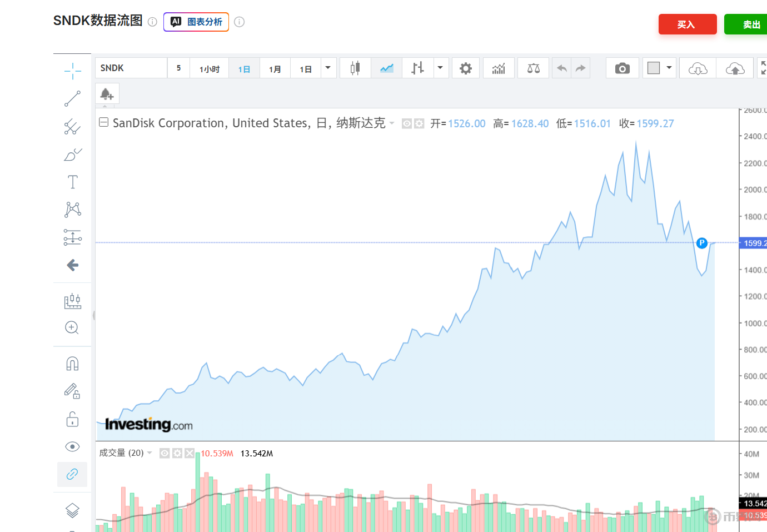Activate the zoom-in magnifier tool
This screenshot has height=532, width=767.
tap(72, 327)
